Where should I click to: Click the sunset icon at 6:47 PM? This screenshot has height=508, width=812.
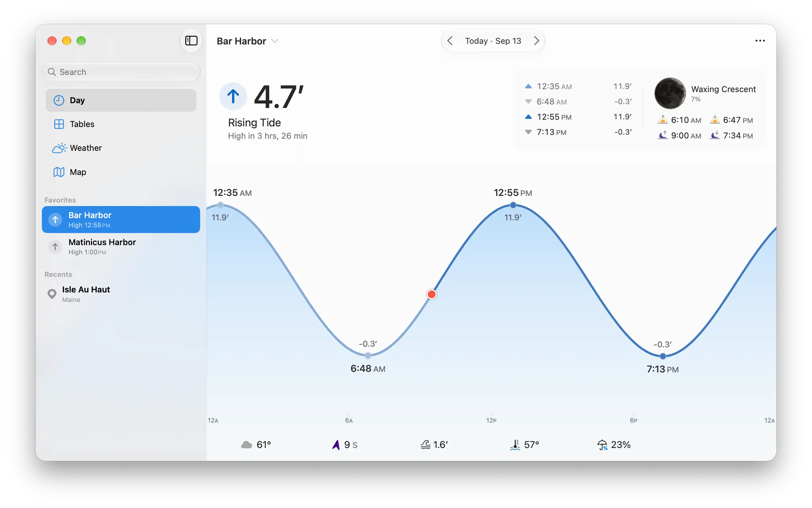[x=715, y=120]
